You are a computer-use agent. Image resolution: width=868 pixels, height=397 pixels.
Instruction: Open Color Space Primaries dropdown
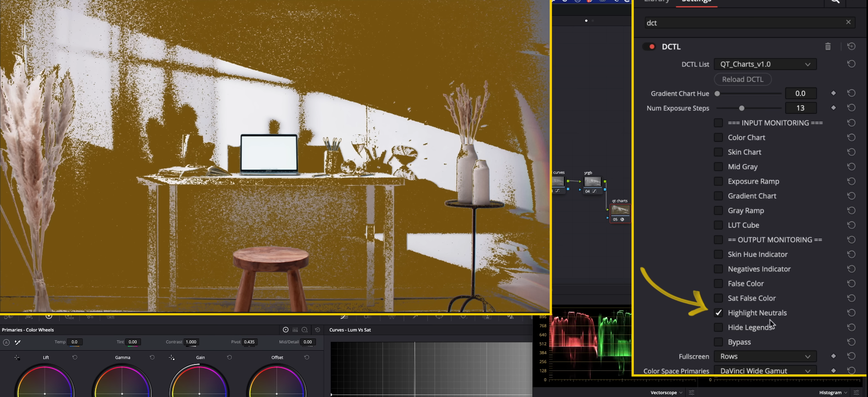(x=765, y=370)
